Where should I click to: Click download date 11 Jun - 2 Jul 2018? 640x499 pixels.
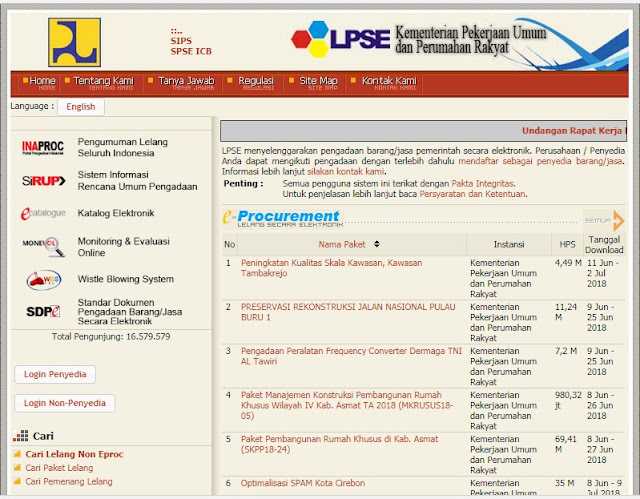pyautogui.click(x=603, y=273)
